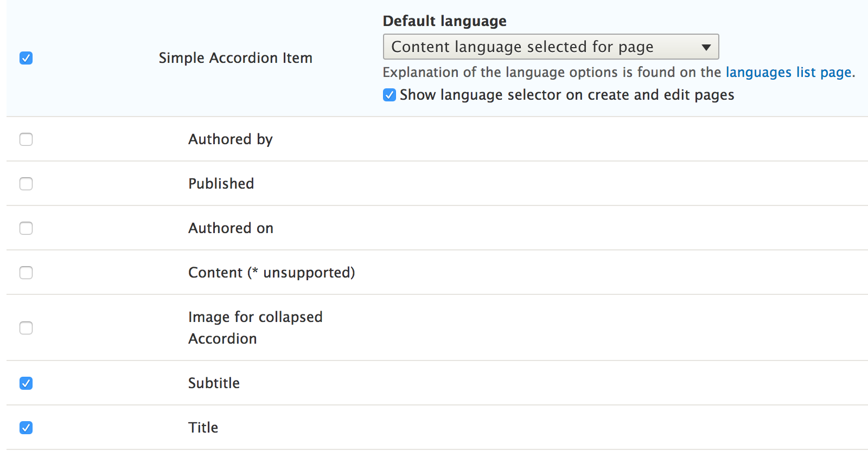The height and width of the screenshot is (451, 868).
Task: Click Show language selector label text
Action: (567, 95)
